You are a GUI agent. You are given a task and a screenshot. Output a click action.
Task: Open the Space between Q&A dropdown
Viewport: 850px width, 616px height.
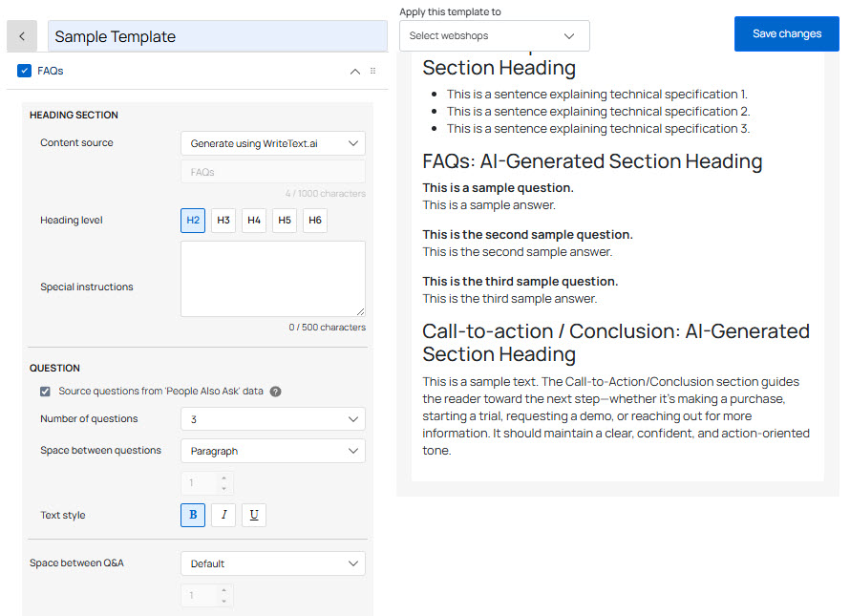272,563
